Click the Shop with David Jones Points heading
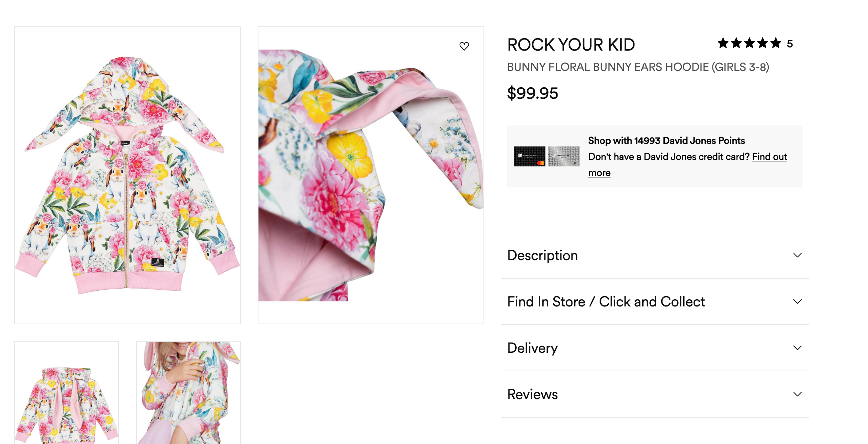Viewport: 868px width, 444px height. pos(666,141)
